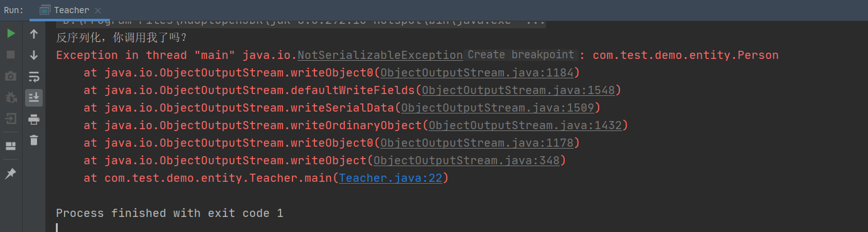Image resolution: width=868 pixels, height=232 pixels.
Task: Pin the Teacher run tab
Action: coord(11,174)
